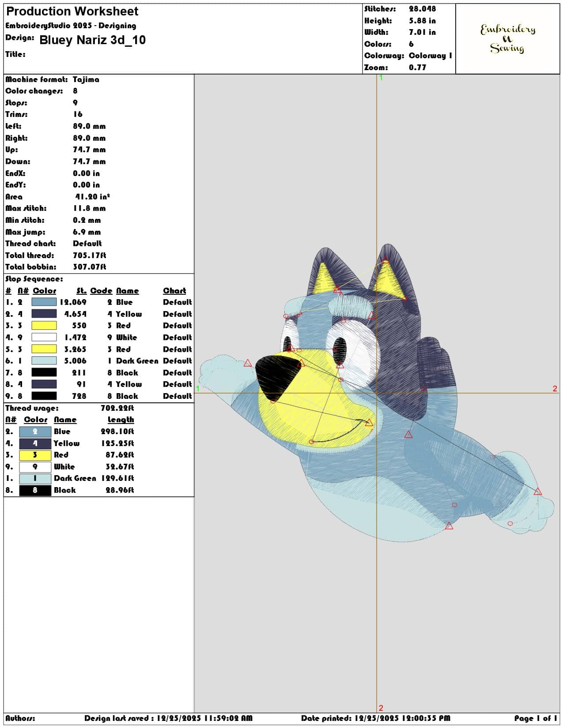Click the Embroidery n Sewing logo
Screen dimensions: 563x728
[508, 39]
